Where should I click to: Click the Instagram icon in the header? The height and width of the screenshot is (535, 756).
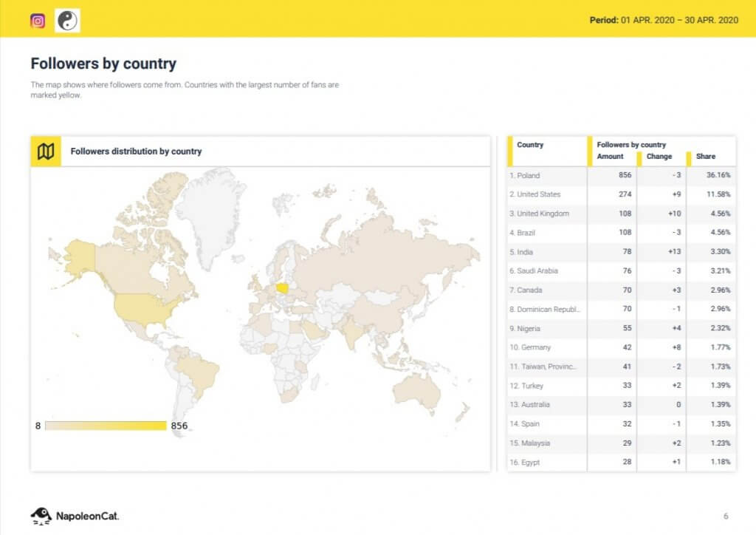pyautogui.click(x=38, y=21)
